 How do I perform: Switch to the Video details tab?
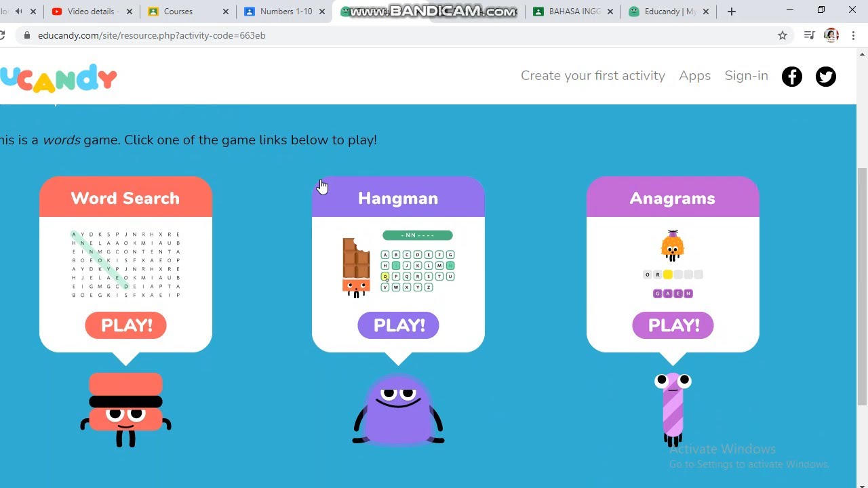[x=92, y=12]
